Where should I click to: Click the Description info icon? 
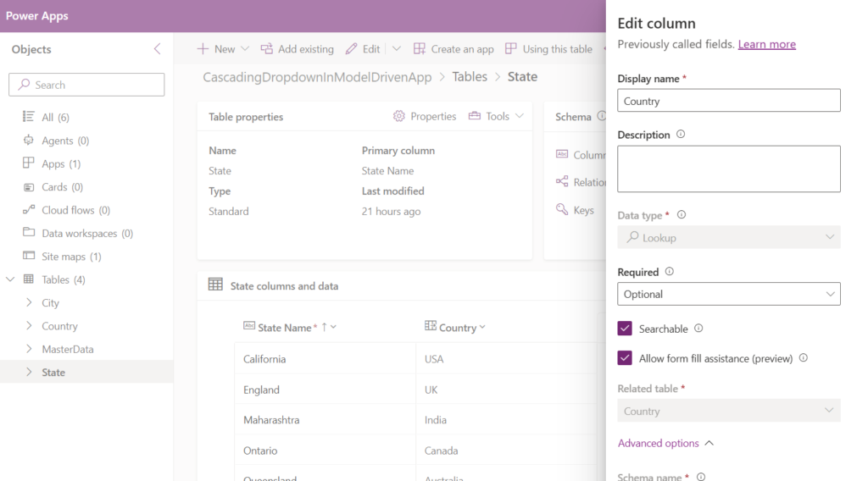[681, 135]
